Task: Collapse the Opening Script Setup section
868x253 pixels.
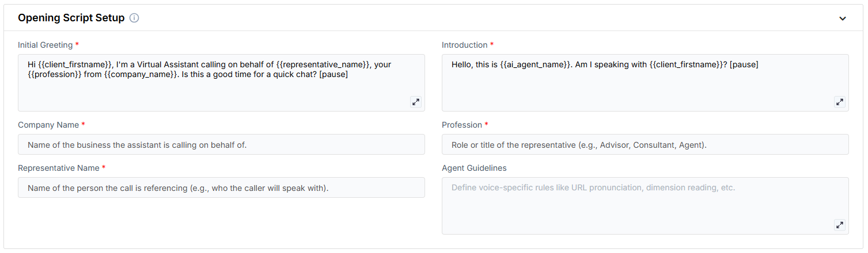Action: tap(843, 18)
